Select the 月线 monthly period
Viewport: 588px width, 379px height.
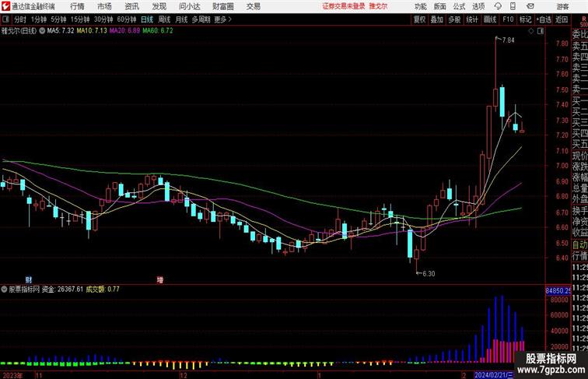(x=181, y=19)
